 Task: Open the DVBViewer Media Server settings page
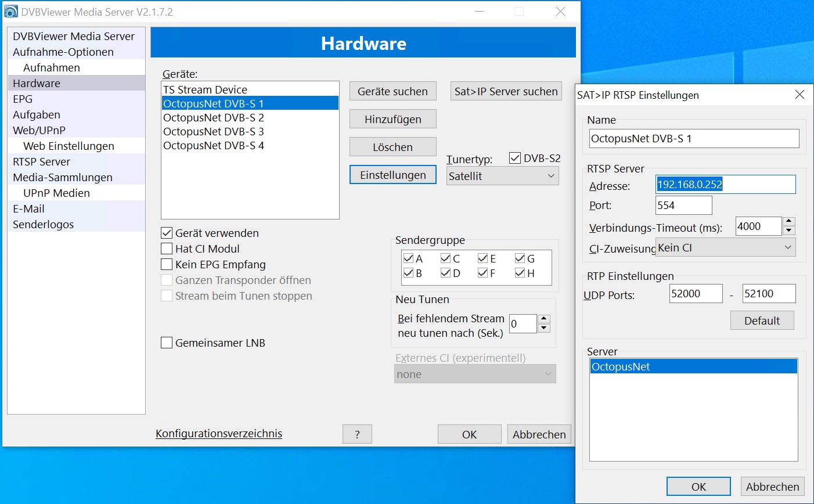pyautogui.click(x=76, y=36)
